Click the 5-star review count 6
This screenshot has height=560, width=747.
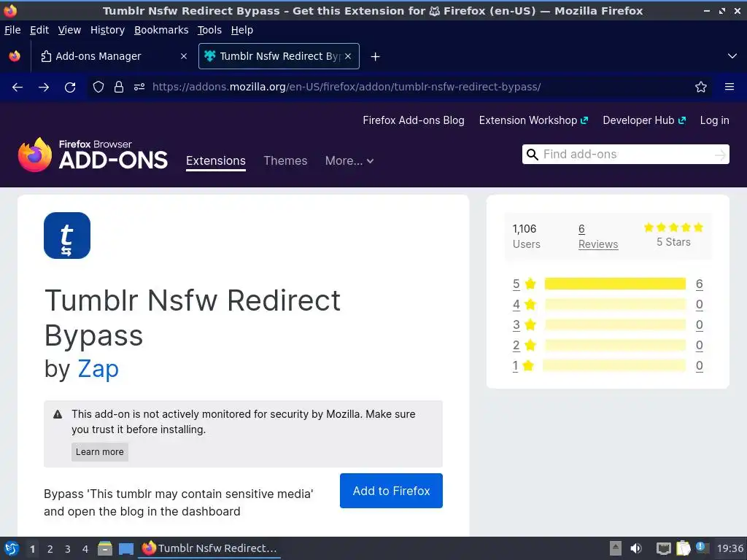tap(699, 284)
